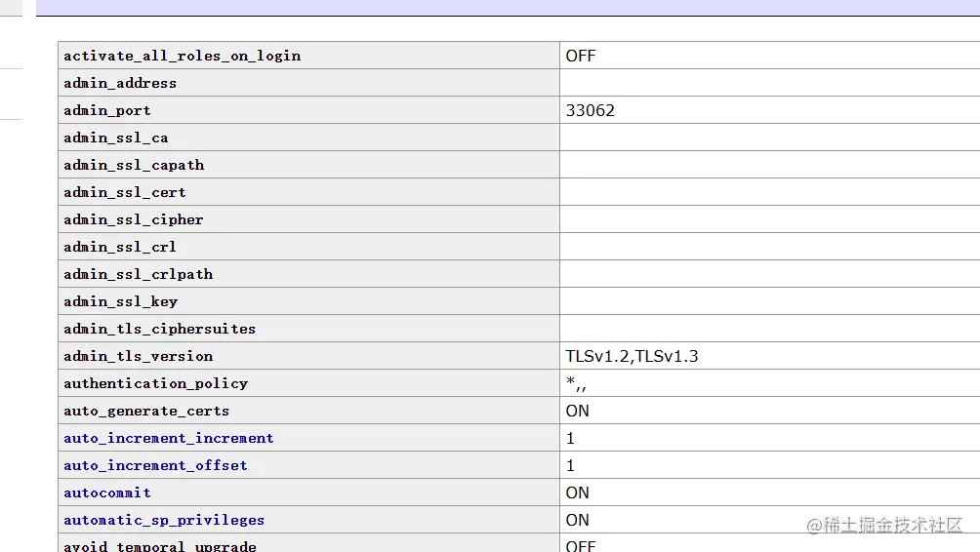Click the empty admin_ssl_ca value cell

[769, 138]
